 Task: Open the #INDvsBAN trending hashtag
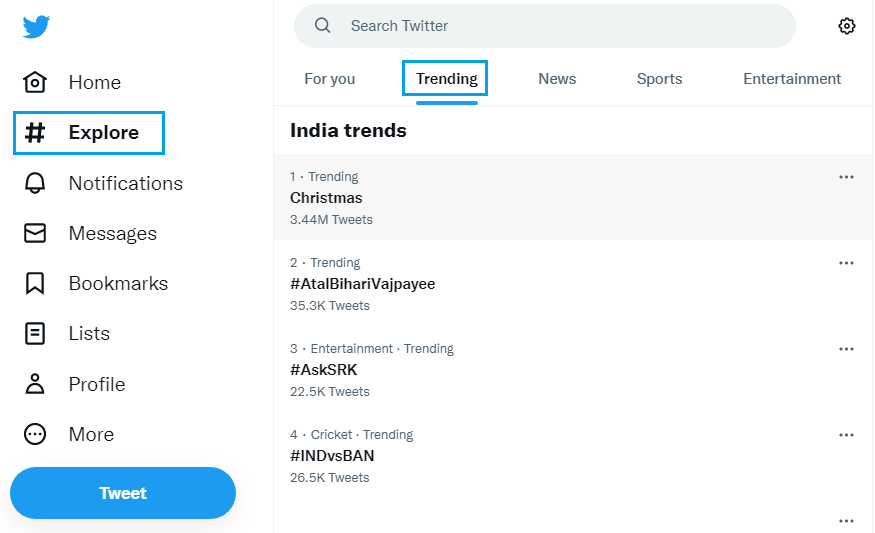click(332, 456)
